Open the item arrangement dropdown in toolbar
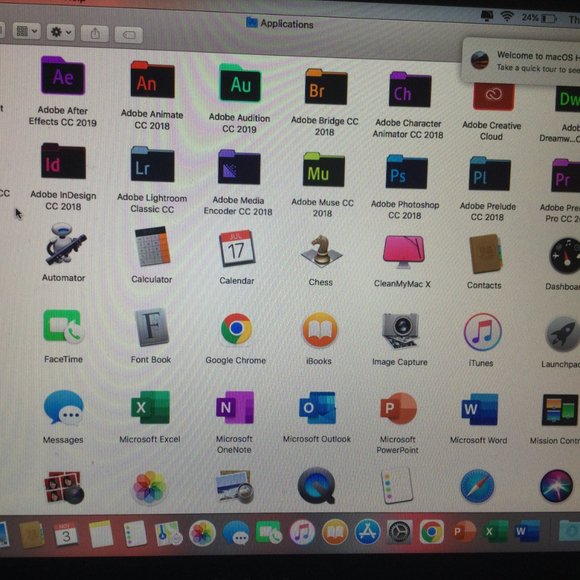The width and height of the screenshot is (580, 580). click(x=26, y=31)
